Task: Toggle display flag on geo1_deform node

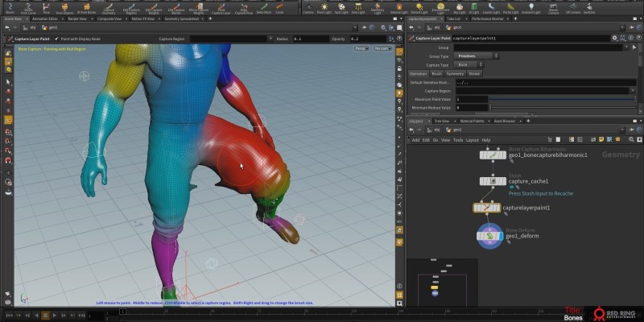Action: 500,236
